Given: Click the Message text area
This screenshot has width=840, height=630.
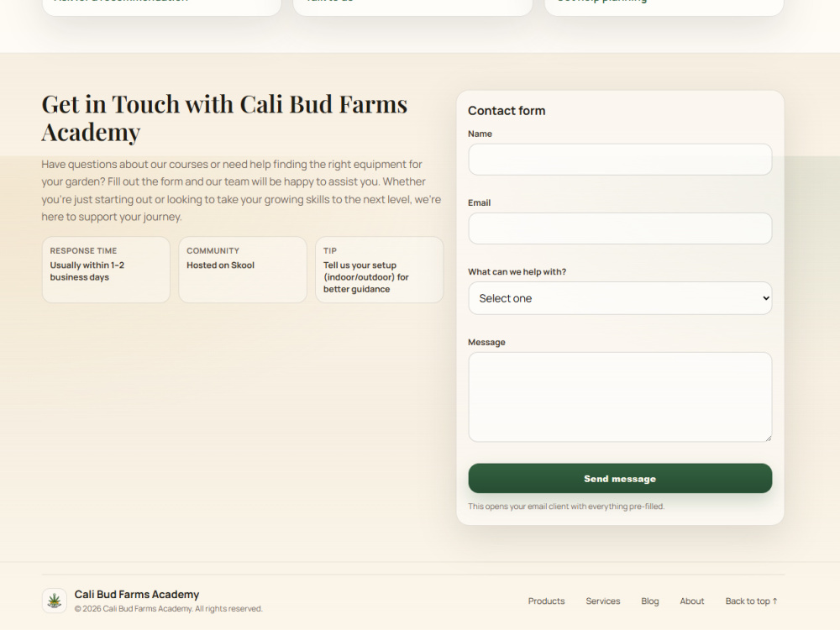Looking at the screenshot, I should click(620, 397).
